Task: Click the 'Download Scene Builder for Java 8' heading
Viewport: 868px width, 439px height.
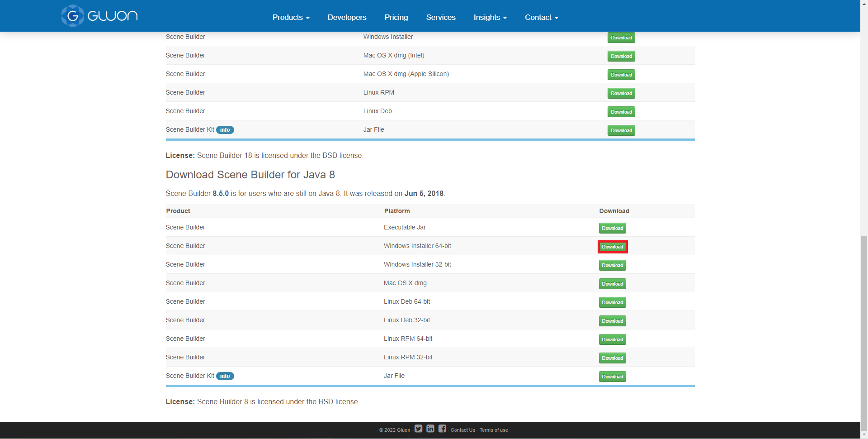Action: tap(250, 175)
